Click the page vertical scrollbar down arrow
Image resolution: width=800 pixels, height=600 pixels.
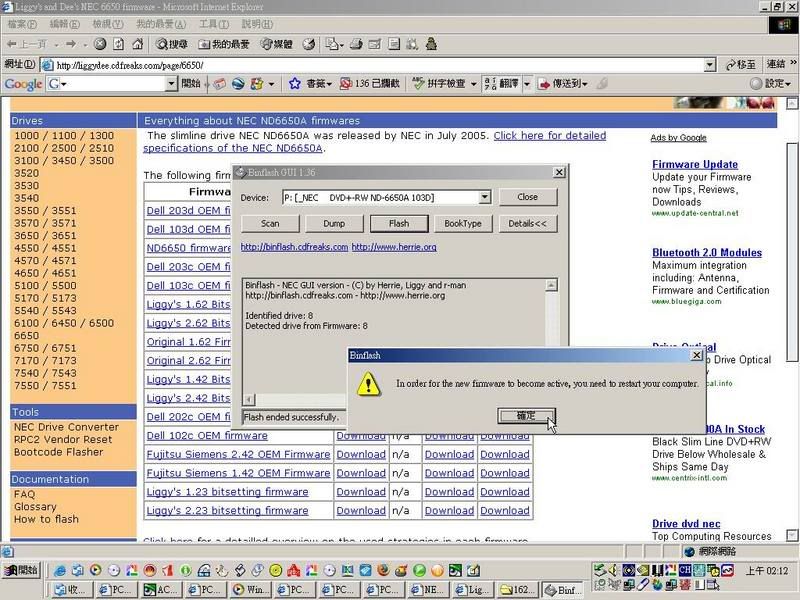click(x=792, y=535)
